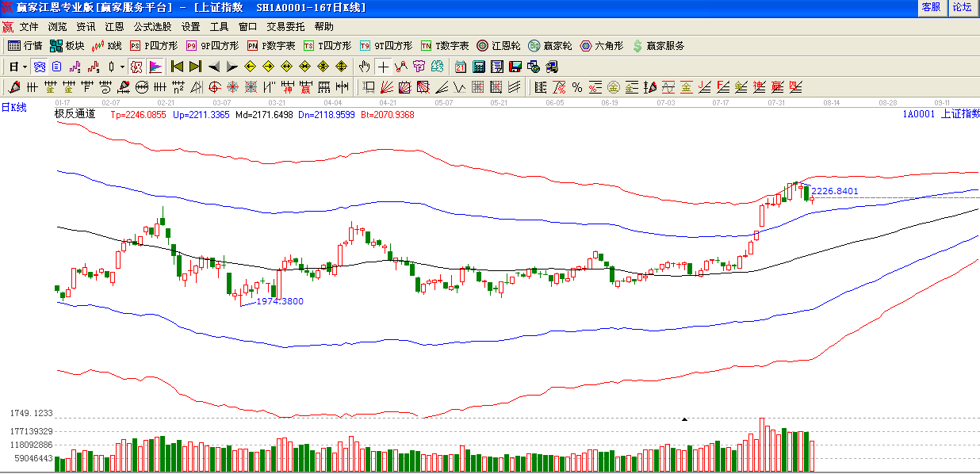
Task: Open the calculator tool icon
Action: [x=479, y=67]
